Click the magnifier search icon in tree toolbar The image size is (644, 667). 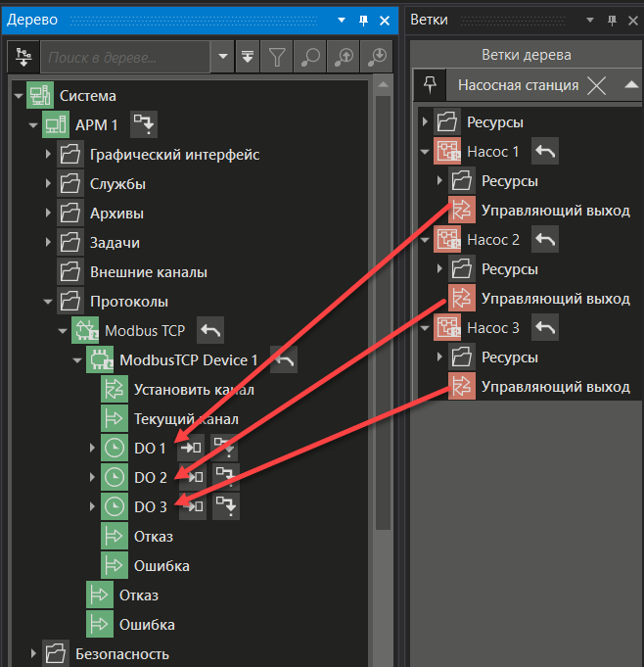[x=310, y=58]
